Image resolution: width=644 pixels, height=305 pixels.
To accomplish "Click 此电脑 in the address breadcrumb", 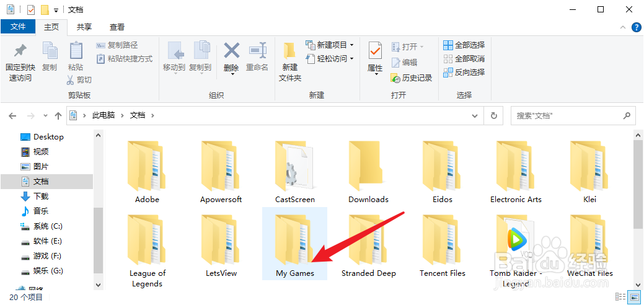I will click(x=104, y=115).
